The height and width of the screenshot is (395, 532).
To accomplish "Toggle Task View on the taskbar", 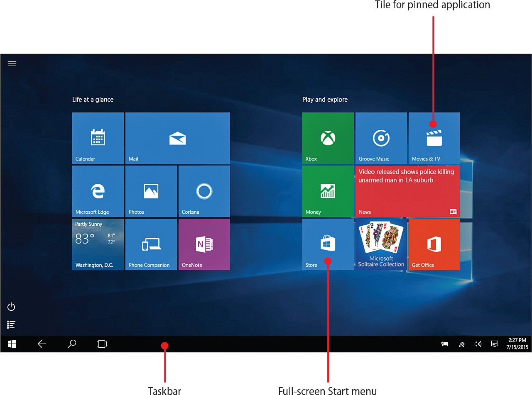I will [x=101, y=344].
